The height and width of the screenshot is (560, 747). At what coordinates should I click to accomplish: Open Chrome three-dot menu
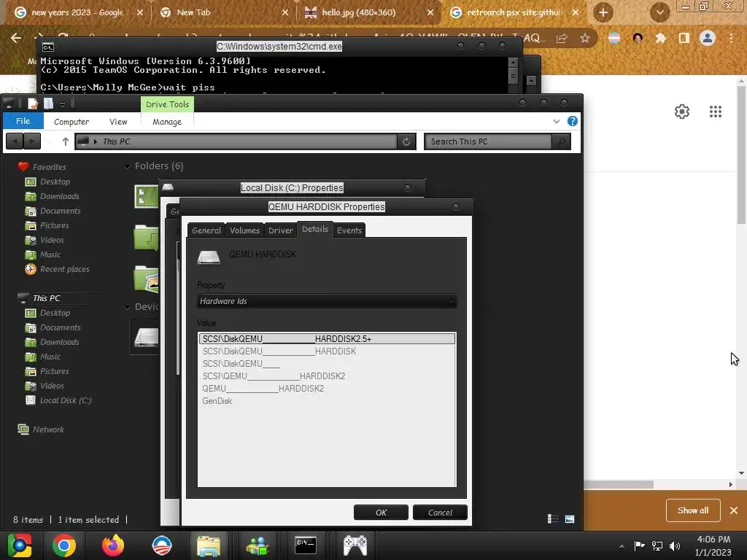coord(731,38)
